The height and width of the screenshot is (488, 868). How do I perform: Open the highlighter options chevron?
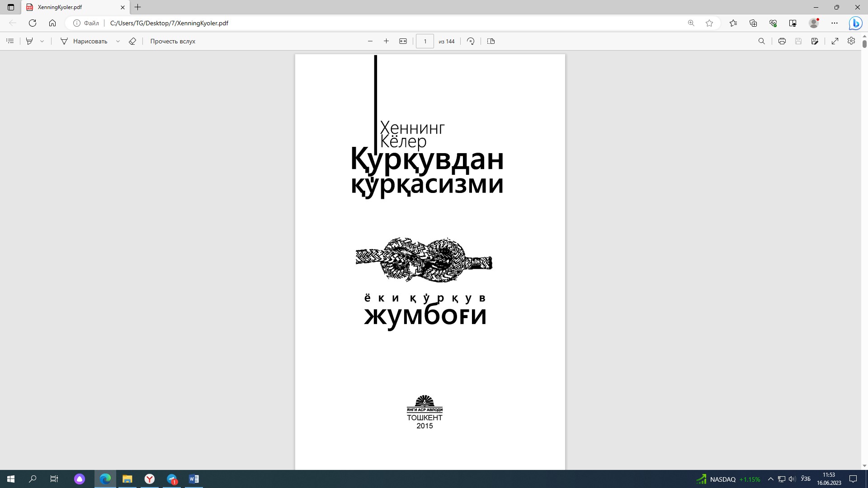pyautogui.click(x=42, y=41)
